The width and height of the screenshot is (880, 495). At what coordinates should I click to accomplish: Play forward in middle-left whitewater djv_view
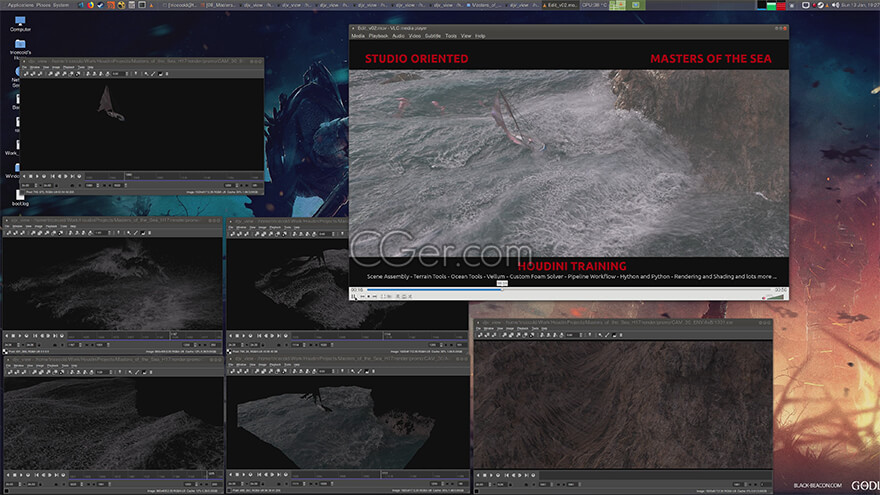[x=20, y=336]
